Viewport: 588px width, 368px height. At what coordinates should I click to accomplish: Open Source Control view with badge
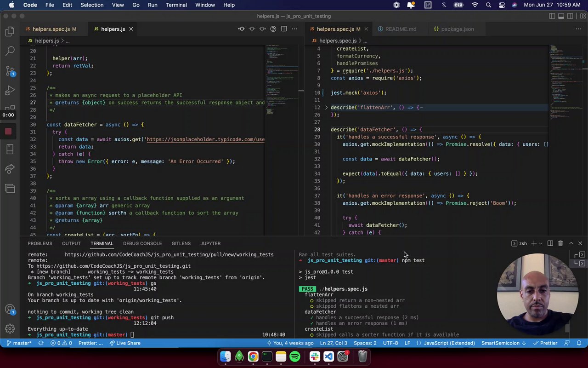click(10, 71)
